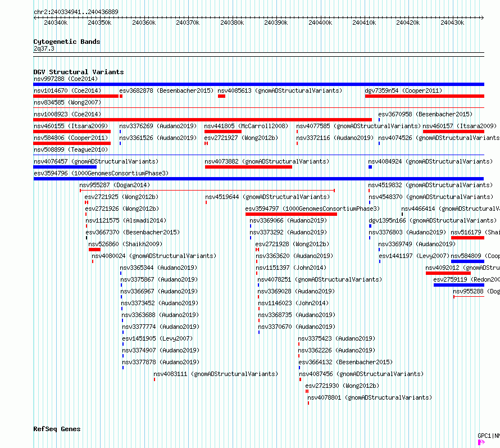
Task: Select the esv3682878 (Besenbacher2015) variant label
Action: pos(166,90)
